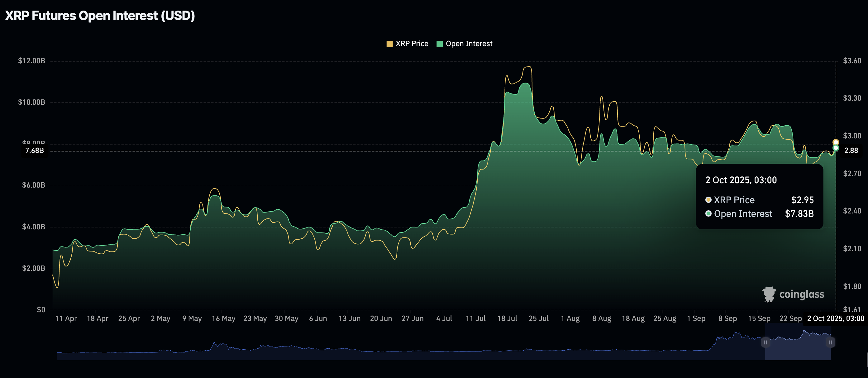Click the yellow dot in tooltip XRP Price row

[x=708, y=200]
